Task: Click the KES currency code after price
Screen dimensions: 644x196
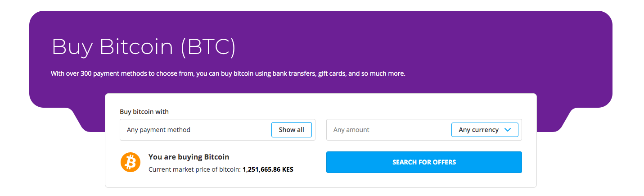Action: pos(288,170)
